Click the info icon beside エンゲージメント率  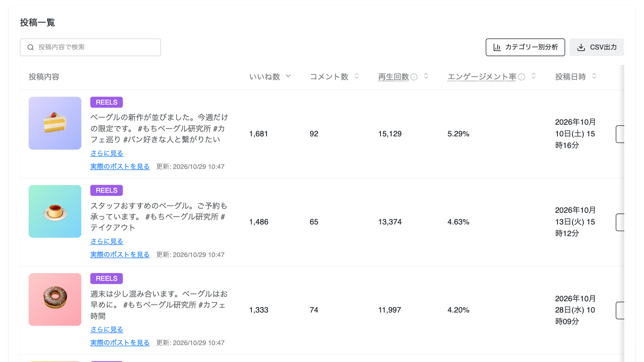(x=521, y=77)
